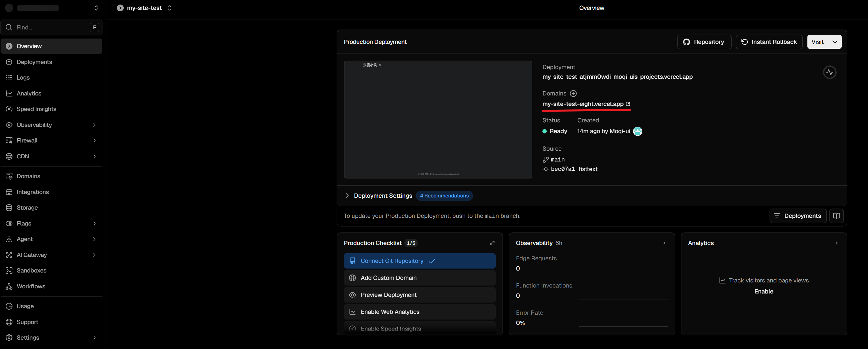Click the Sandboxes sidebar icon
Image resolution: width=868 pixels, height=349 pixels.
9,271
